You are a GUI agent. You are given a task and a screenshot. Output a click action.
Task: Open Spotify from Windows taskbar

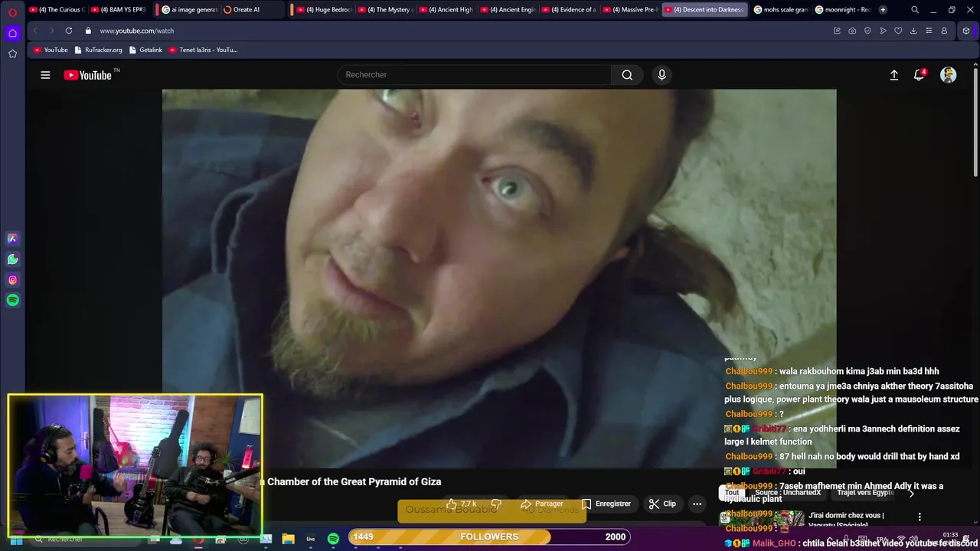pos(333,539)
